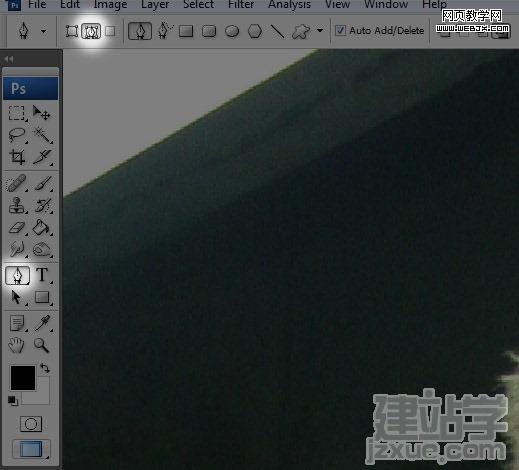Select the Eyedropper tool
Image resolution: width=519 pixels, height=470 pixels.
(x=42, y=323)
